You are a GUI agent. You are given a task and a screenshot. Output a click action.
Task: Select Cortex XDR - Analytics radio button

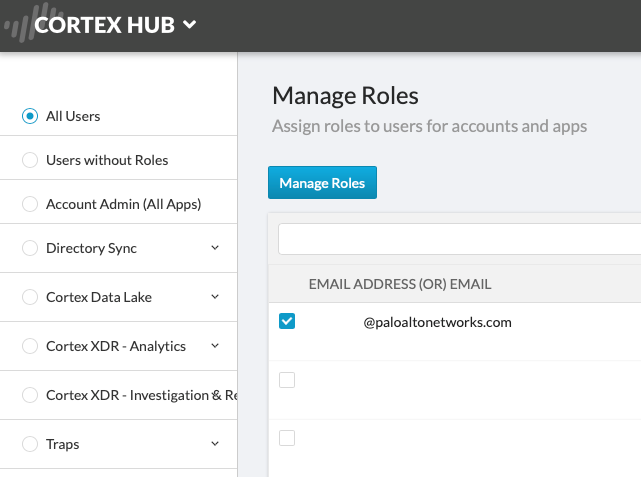click(x=30, y=346)
